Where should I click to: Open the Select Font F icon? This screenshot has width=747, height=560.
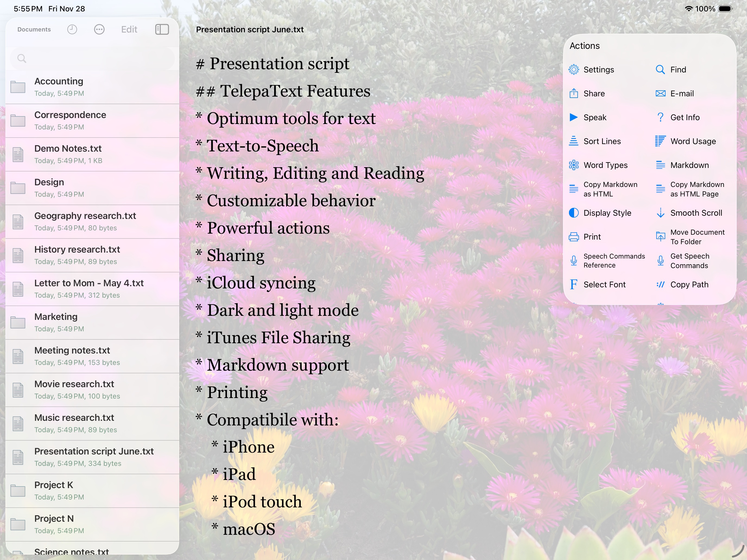[x=574, y=285]
